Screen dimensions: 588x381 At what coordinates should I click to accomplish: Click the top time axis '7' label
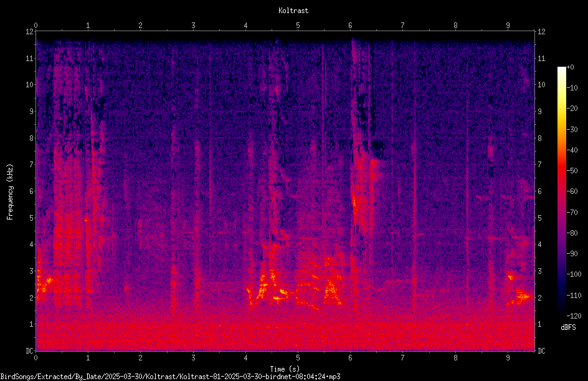(403, 26)
